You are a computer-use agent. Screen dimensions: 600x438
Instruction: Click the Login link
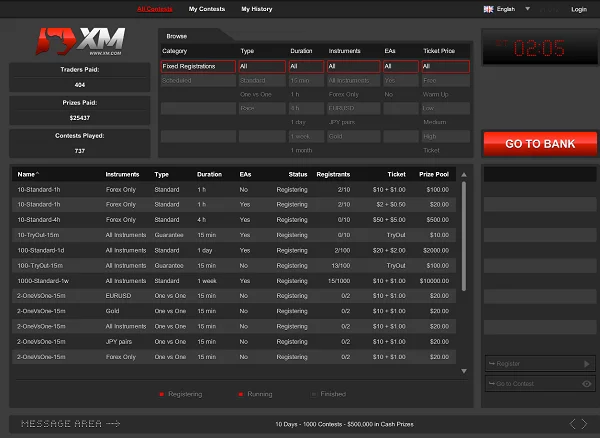click(579, 9)
